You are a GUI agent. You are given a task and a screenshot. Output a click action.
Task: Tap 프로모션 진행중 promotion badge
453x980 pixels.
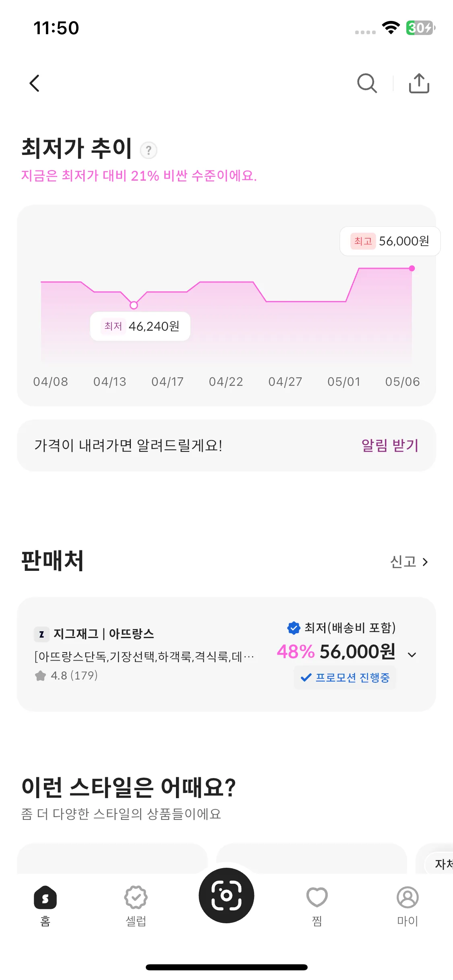coord(345,677)
